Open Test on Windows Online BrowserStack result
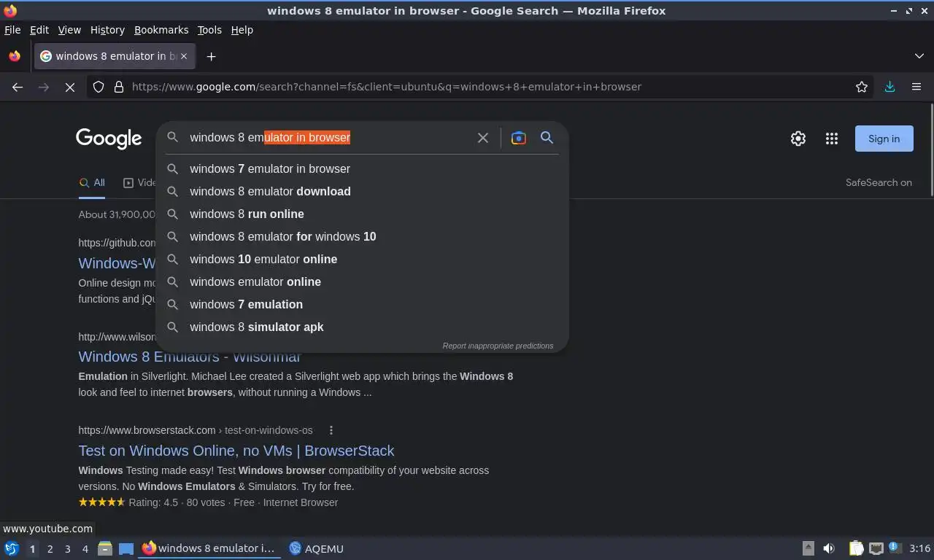The width and height of the screenshot is (934, 560). [x=236, y=451]
